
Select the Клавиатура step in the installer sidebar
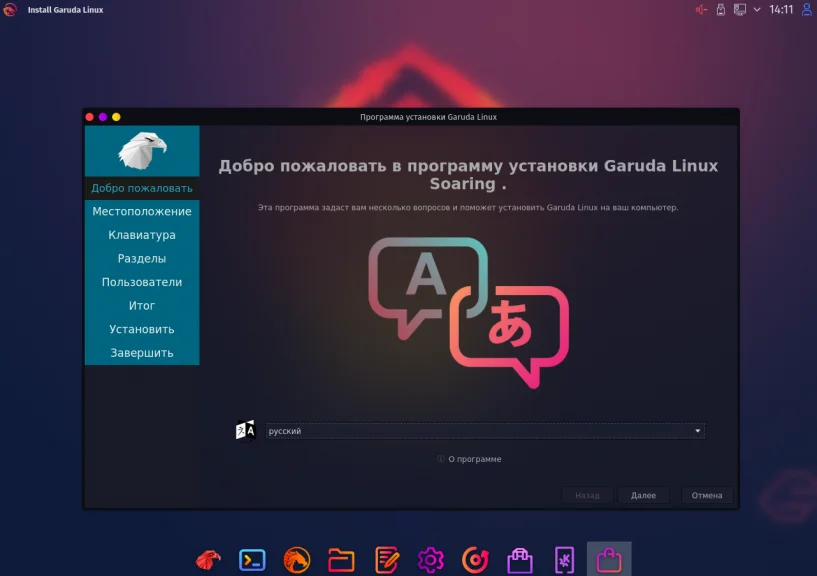pos(142,234)
